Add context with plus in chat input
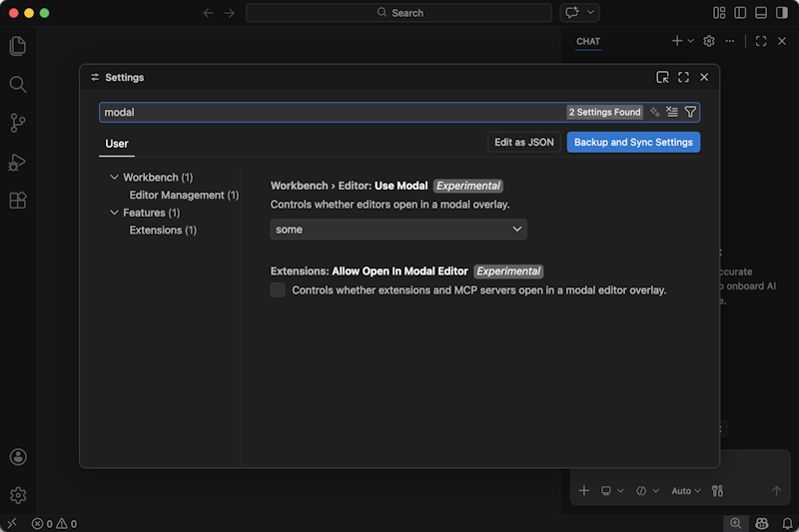The height and width of the screenshot is (532, 799). click(584, 490)
